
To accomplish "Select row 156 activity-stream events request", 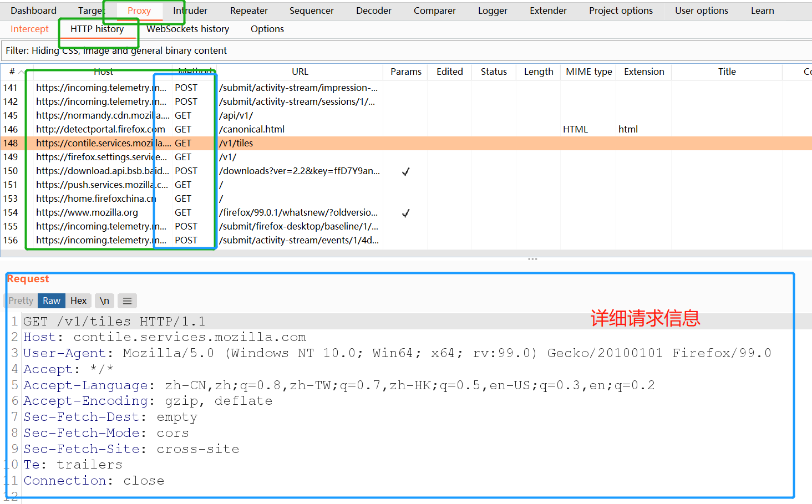I will tap(406, 240).
